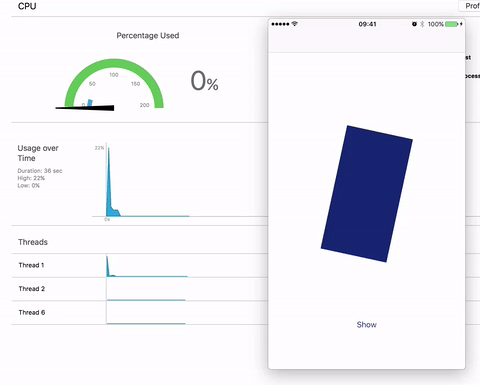Select the Thread 2 row
480x385 pixels.
(139, 289)
